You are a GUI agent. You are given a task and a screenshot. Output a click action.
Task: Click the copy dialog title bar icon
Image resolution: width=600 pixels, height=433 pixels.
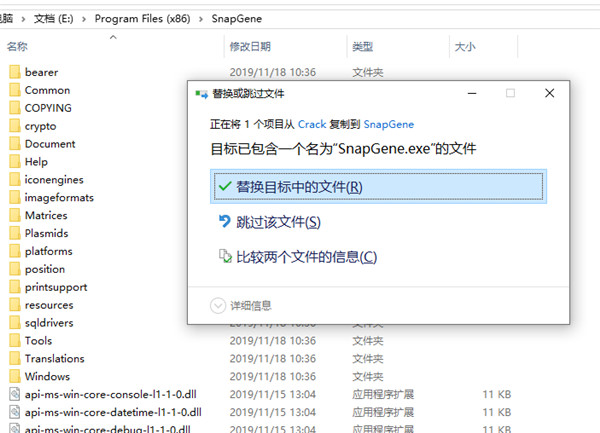pos(201,94)
